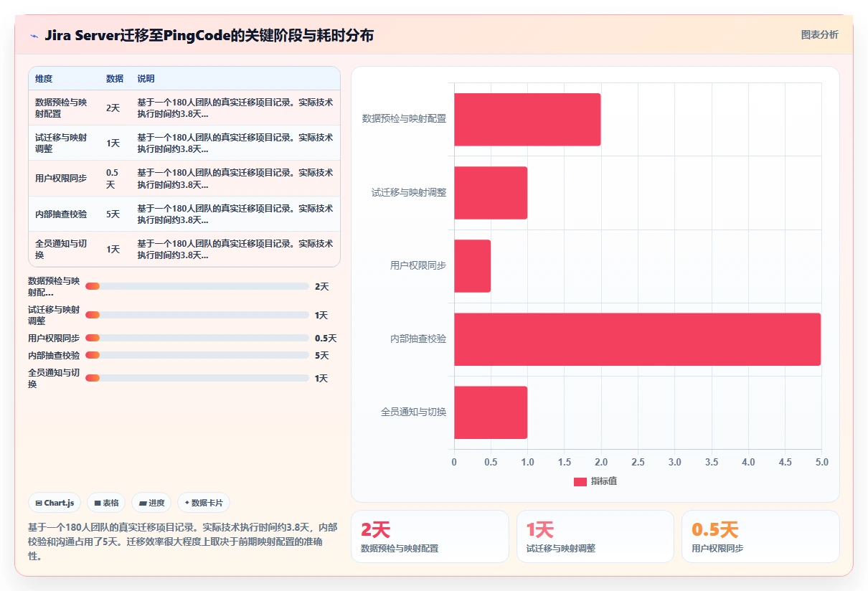Click the 图表分析 label in header

click(819, 34)
